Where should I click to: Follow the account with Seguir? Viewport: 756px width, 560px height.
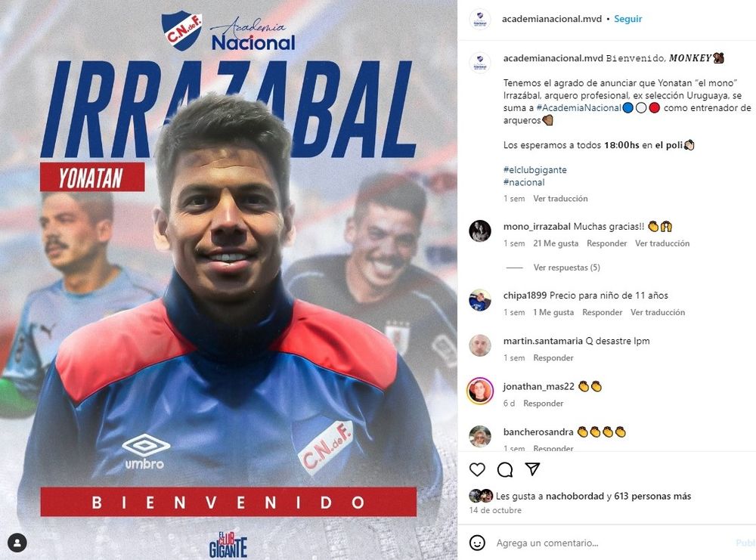(627, 19)
